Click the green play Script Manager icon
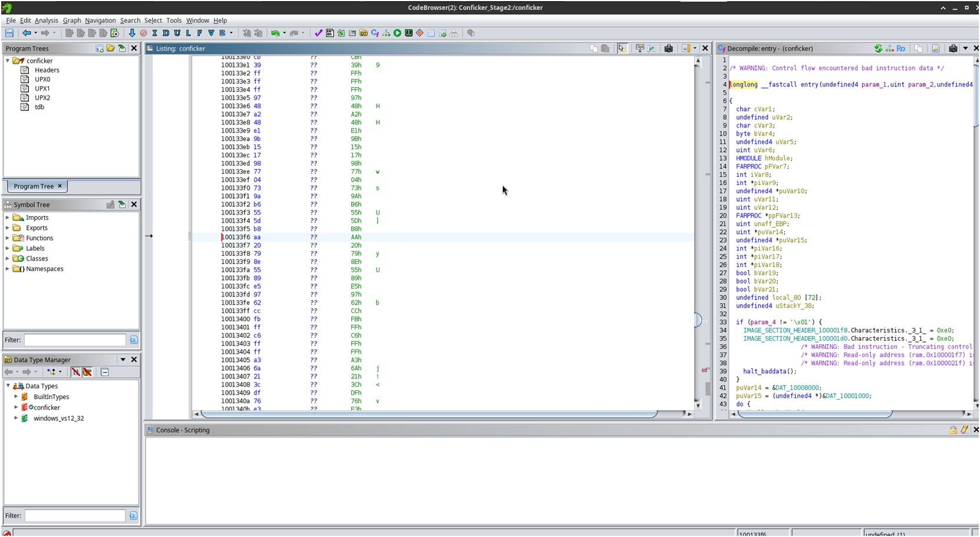 pos(398,33)
